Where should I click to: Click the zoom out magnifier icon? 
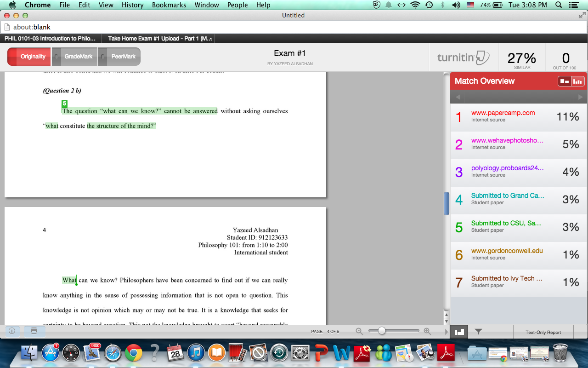pos(359,331)
